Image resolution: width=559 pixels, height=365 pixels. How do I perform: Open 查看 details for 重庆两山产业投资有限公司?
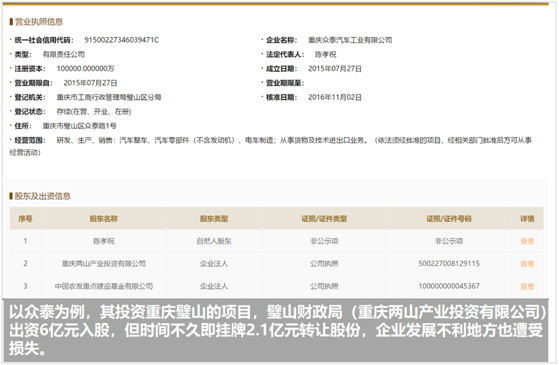click(527, 264)
